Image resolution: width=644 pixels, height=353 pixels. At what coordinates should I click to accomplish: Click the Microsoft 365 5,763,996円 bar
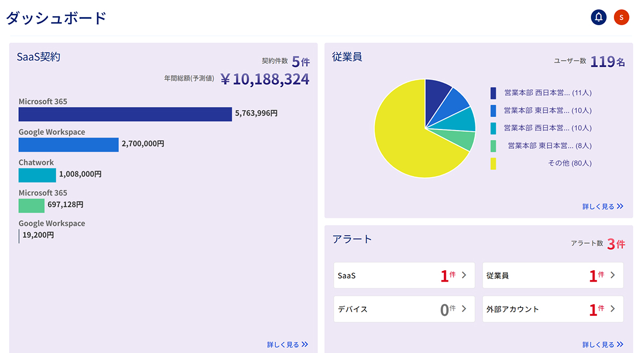pos(125,114)
